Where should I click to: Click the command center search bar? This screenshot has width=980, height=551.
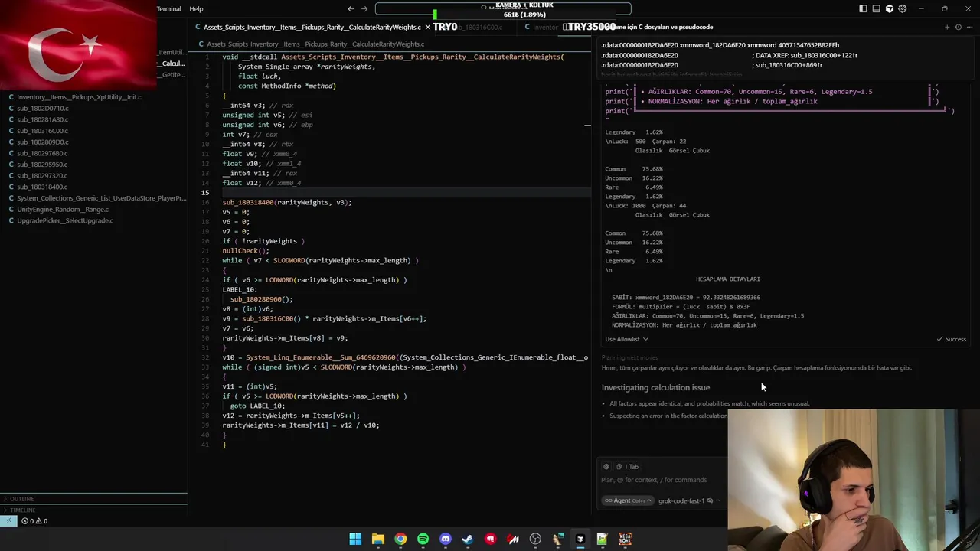tap(503, 9)
